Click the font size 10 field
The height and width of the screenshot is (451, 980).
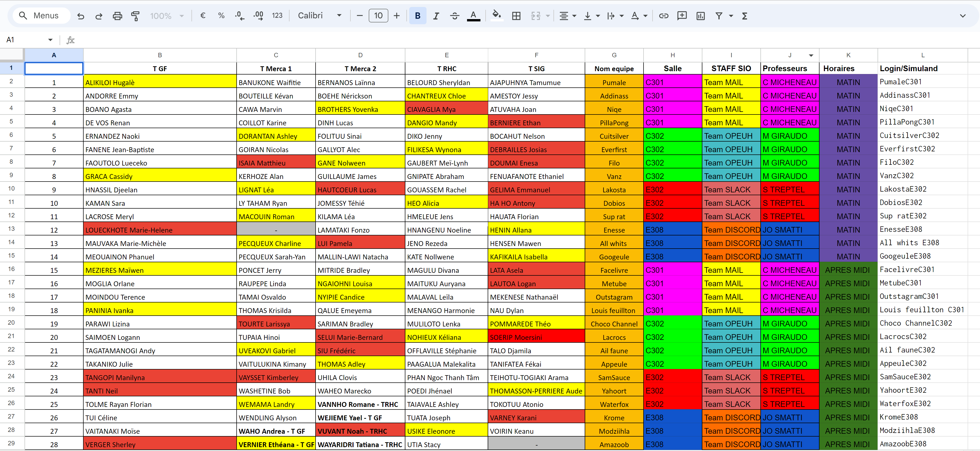[378, 15]
